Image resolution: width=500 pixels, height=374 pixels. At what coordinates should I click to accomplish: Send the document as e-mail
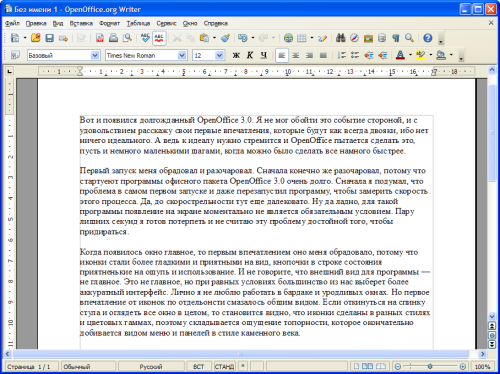point(63,38)
